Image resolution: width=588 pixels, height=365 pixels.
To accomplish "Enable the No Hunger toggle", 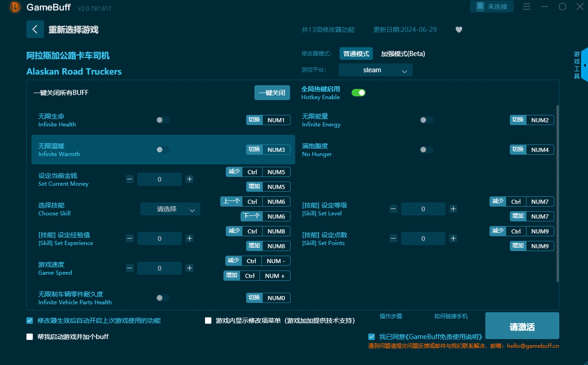I will click(427, 150).
